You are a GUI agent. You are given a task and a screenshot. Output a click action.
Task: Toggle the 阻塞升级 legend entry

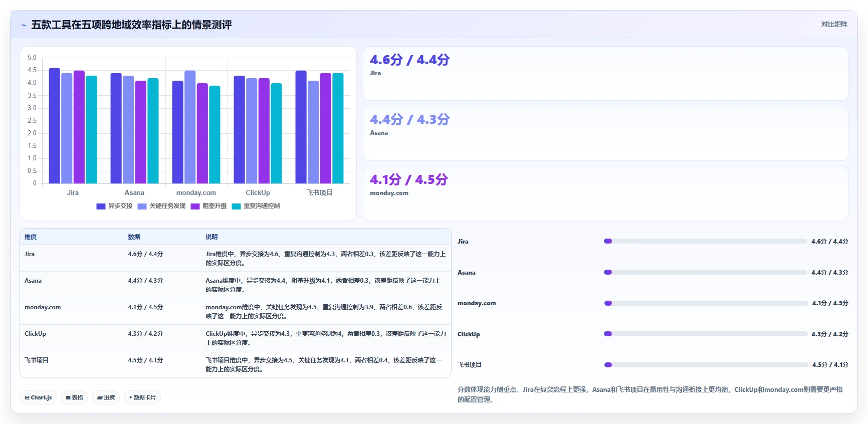click(208, 206)
